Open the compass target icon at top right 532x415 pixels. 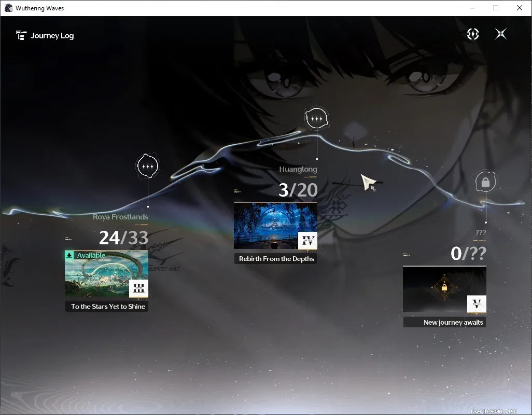point(472,34)
